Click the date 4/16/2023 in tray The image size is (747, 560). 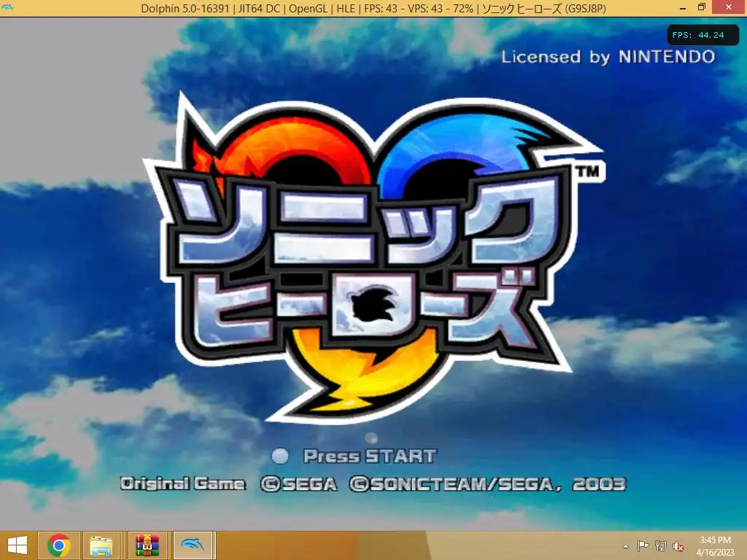pos(715,553)
